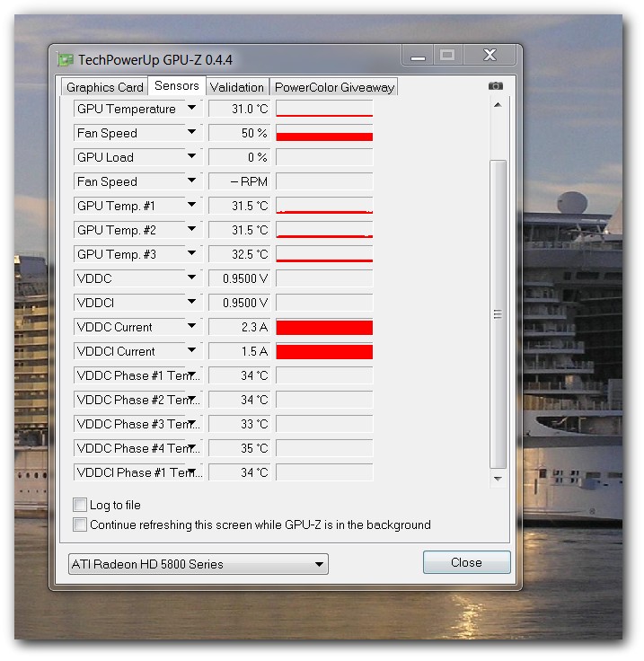Click the 33 °C VDDC Phase #3 value
The width and height of the screenshot is (644, 661).
click(240, 424)
